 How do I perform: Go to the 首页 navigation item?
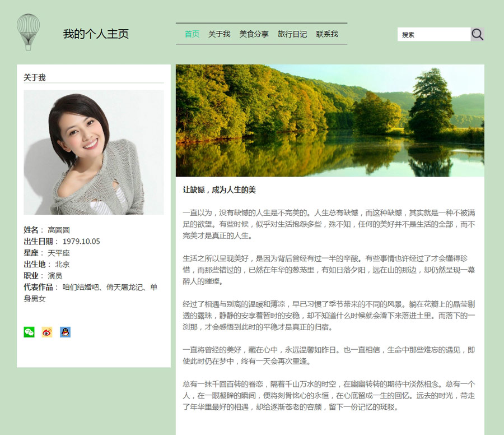pyautogui.click(x=192, y=34)
